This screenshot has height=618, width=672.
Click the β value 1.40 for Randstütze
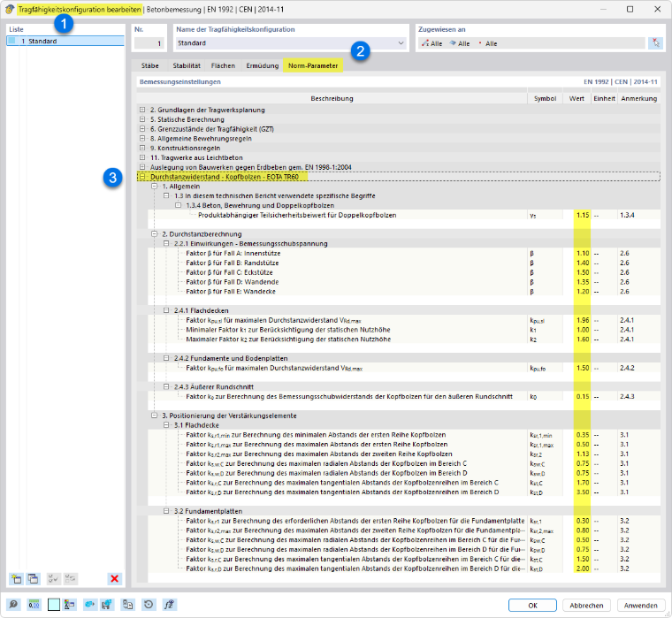point(582,263)
